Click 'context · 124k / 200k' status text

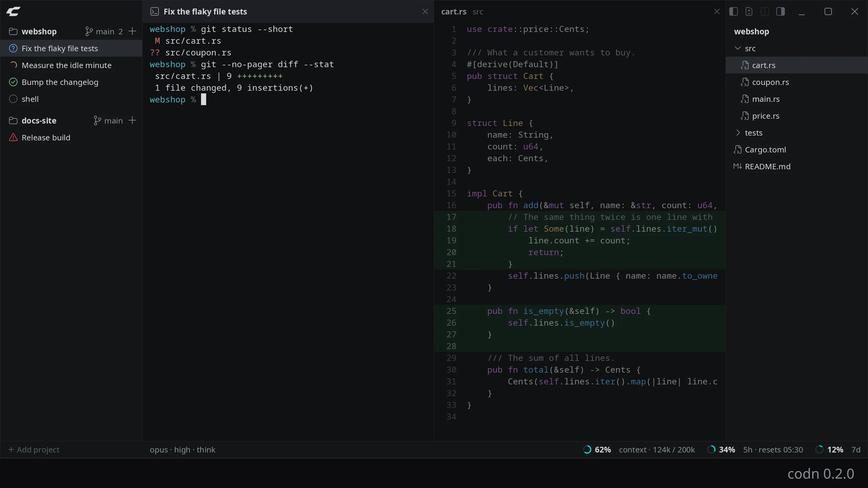click(x=657, y=450)
